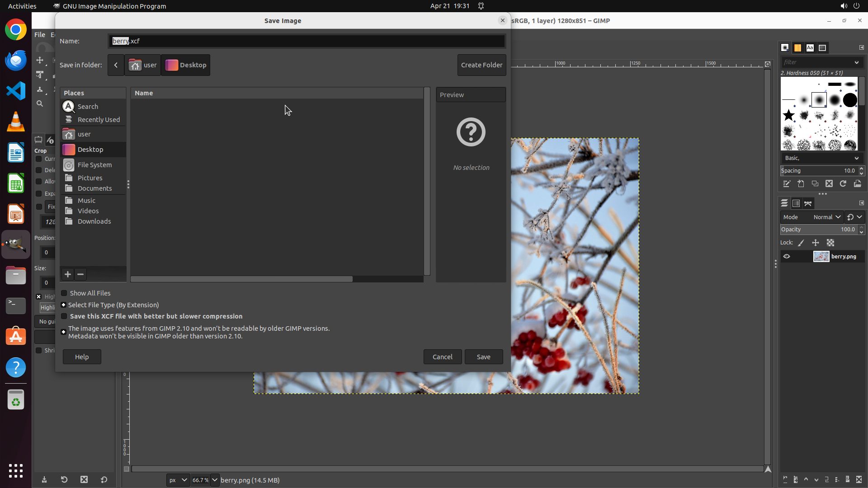Enable Show All Files checkbox
868x488 pixels.
(64, 293)
